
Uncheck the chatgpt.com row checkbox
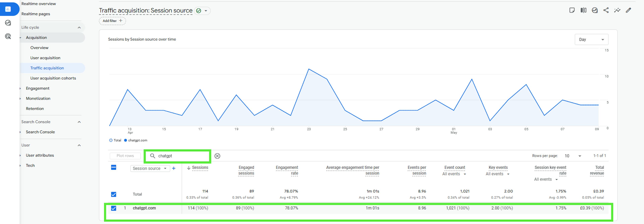[114, 208]
